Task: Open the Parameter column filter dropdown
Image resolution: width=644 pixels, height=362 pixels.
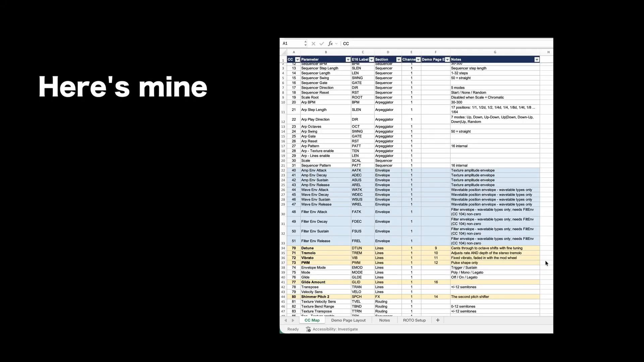Action: pos(348,60)
